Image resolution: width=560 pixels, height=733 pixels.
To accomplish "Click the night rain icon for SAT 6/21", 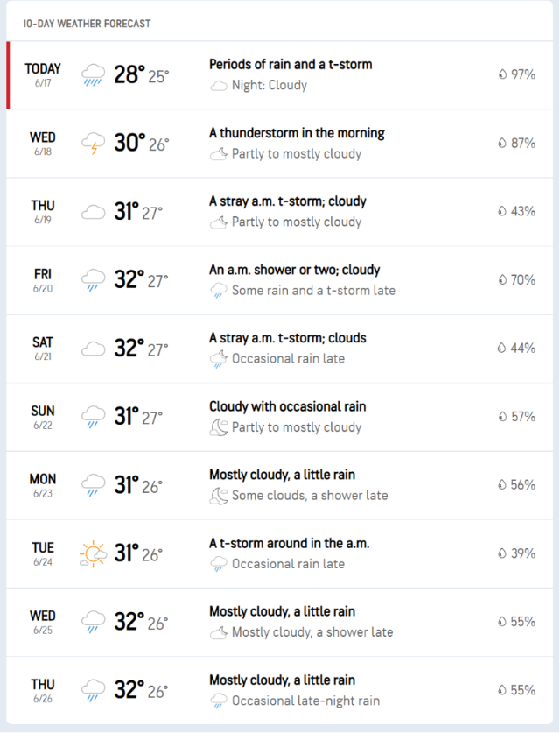I will click(x=218, y=359).
